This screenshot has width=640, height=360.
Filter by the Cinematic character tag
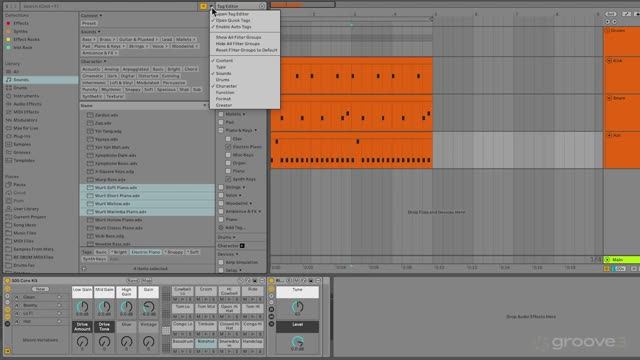[93, 76]
